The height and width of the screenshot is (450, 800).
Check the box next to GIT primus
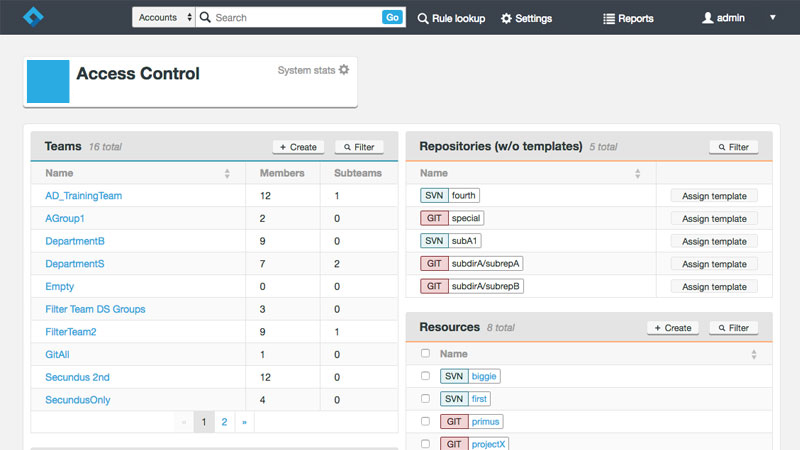point(426,421)
